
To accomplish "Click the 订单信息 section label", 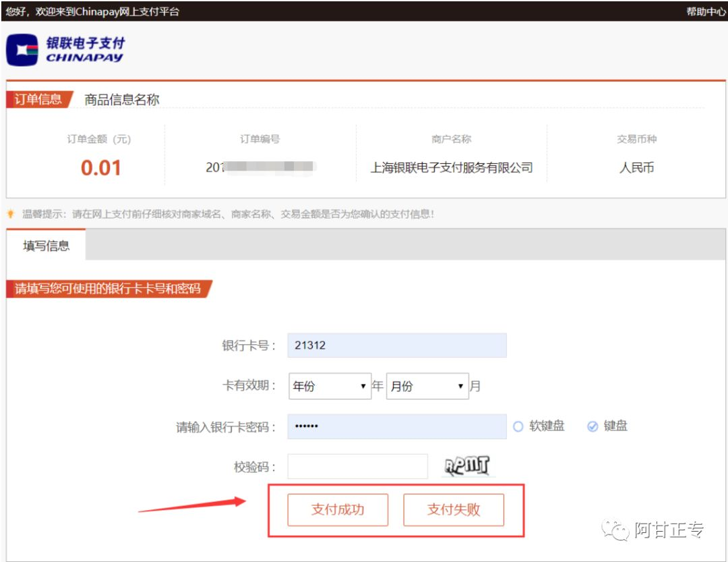I will point(38,99).
